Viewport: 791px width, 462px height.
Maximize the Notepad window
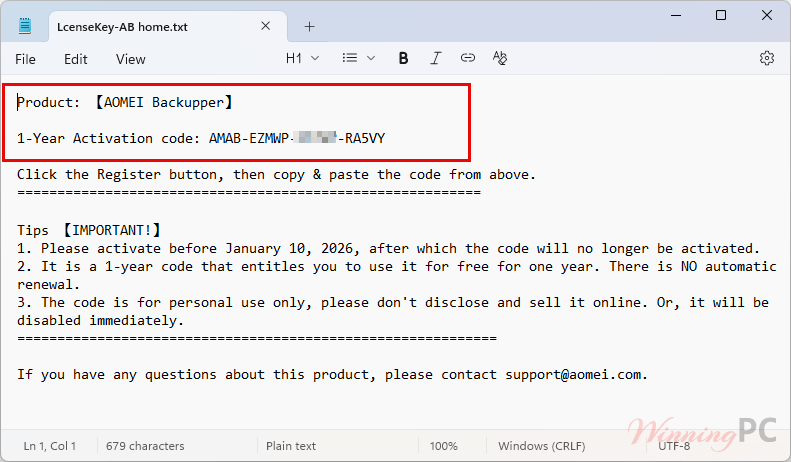[721, 16]
